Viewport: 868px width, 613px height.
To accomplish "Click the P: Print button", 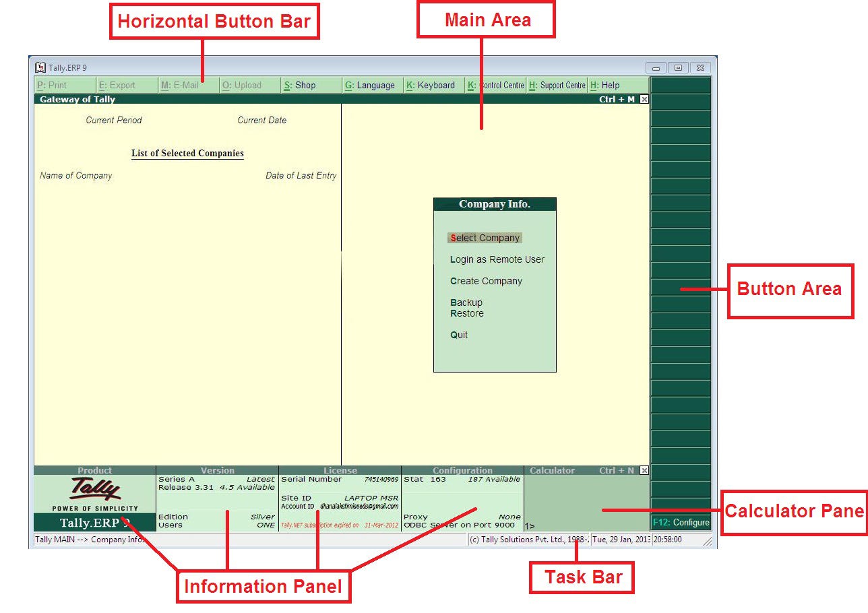I will coord(65,86).
